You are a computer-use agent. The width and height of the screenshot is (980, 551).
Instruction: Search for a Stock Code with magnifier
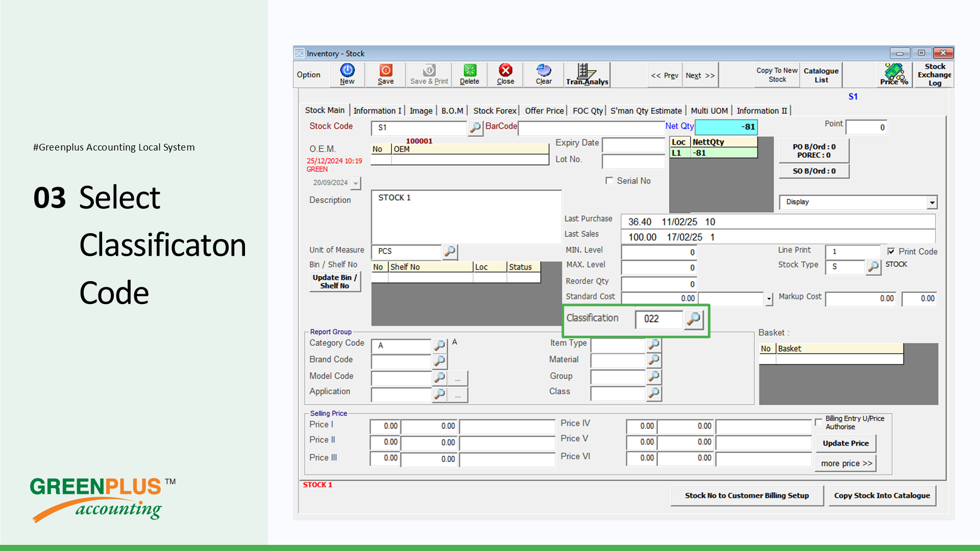(475, 128)
